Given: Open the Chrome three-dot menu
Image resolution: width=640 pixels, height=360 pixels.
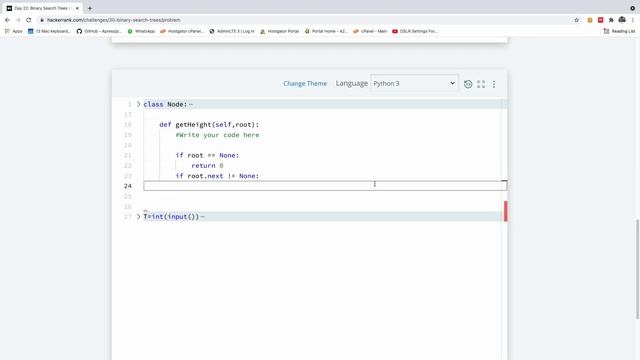Looking at the screenshot, I should [x=633, y=20].
